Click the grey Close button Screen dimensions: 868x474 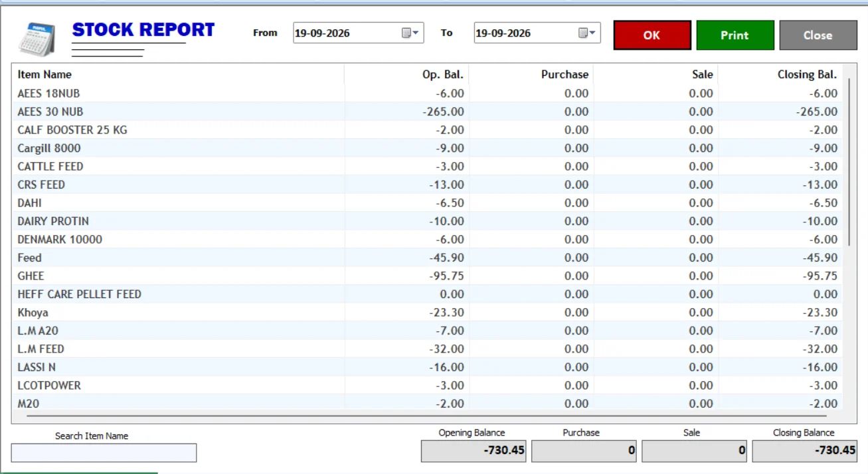click(818, 35)
